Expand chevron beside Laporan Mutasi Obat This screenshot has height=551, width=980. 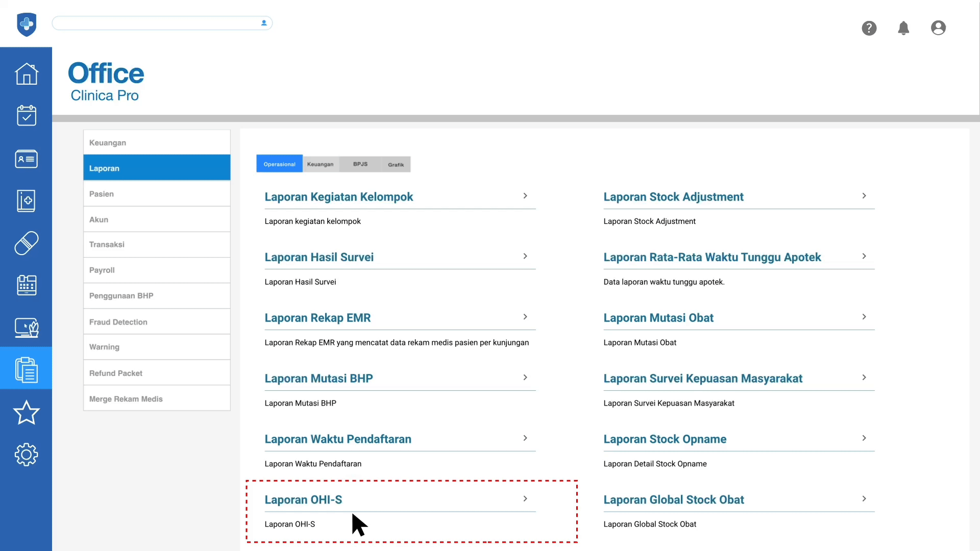(864, 317)
